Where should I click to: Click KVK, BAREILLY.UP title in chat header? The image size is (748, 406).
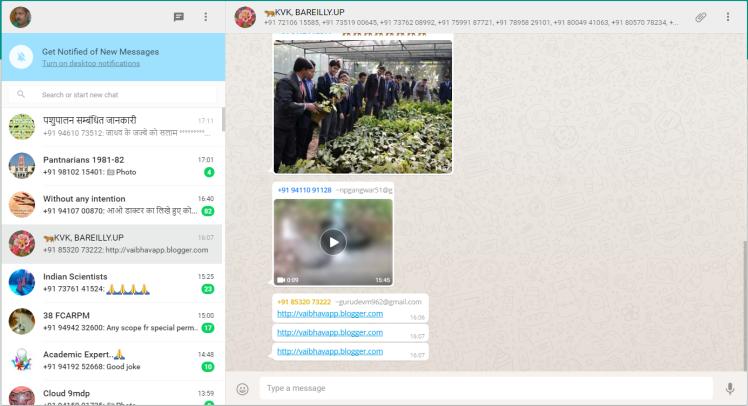point(304,12)
